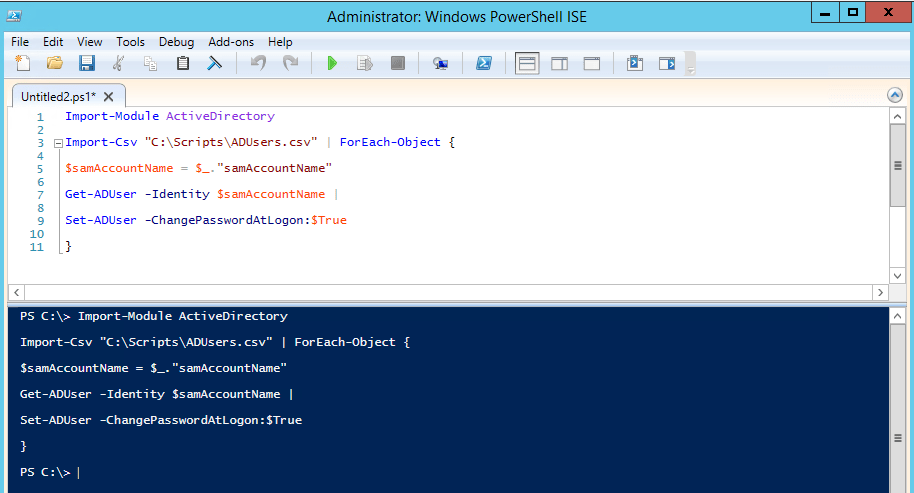914x493 pixels.
Task: Redo the last edit
Action: coord(290,63)
